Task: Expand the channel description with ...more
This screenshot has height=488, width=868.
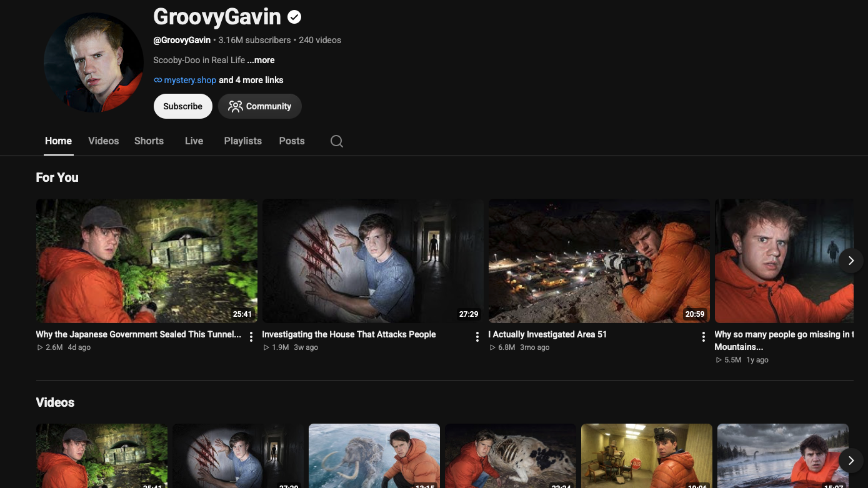Action: pyautogui.click(x=261, y=60)
